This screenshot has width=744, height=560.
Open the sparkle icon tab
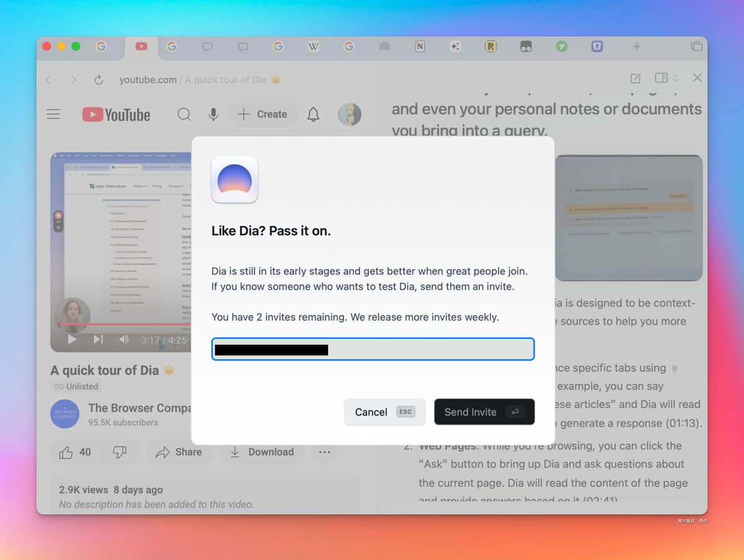point(455,47)
